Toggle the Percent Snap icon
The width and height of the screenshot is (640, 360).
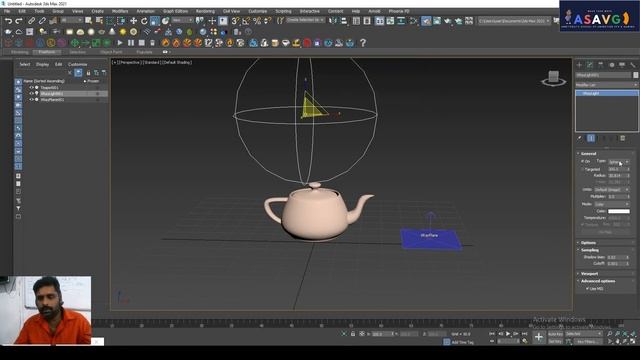pos(257,21)
